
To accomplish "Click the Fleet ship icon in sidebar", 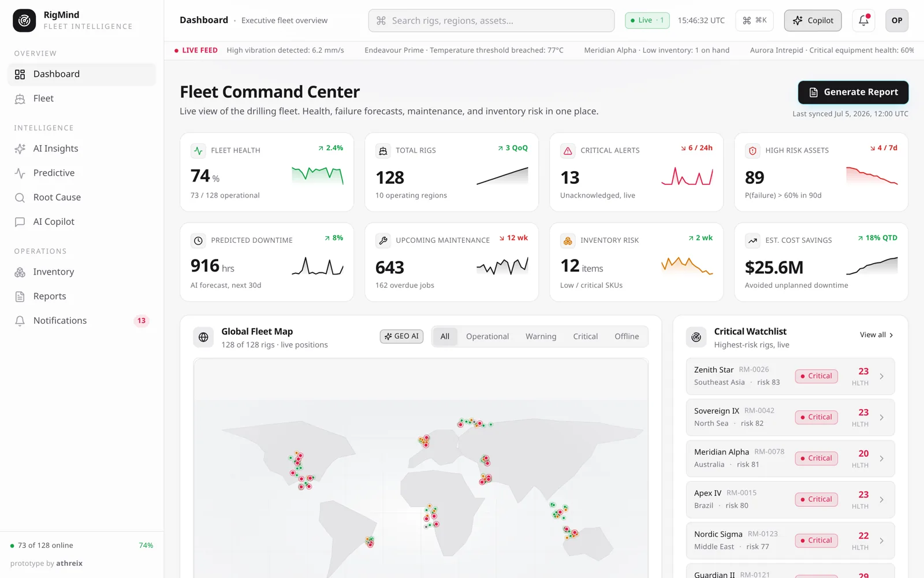I will (20, 98).
